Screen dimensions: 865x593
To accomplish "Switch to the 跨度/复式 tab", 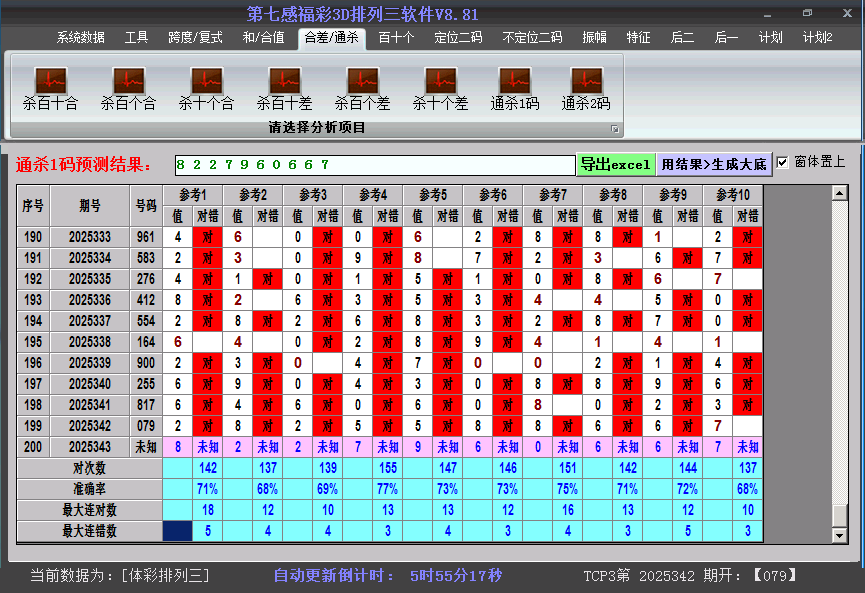I will (x=195, y=38).
